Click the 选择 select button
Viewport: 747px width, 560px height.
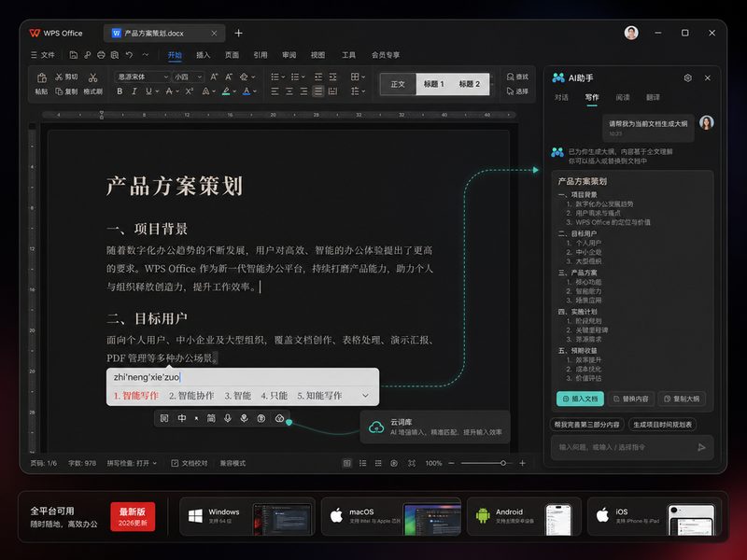coord(517,91)
